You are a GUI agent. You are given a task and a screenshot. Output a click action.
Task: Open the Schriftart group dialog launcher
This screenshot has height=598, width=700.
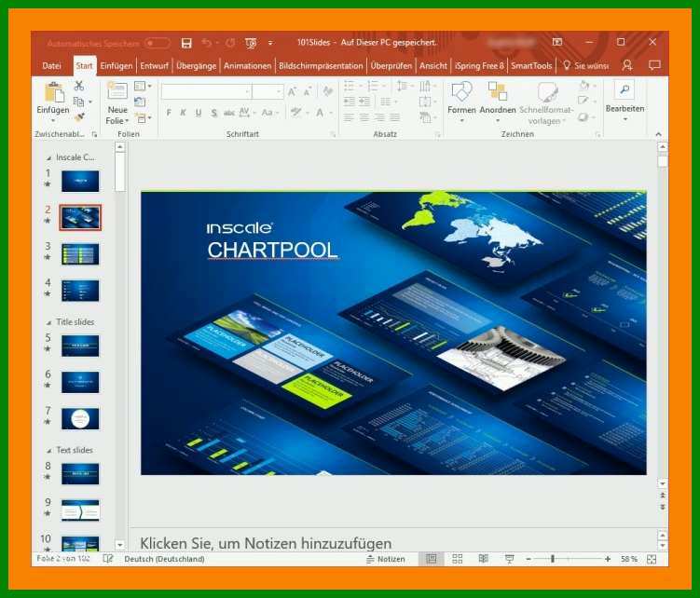point(333,134)
